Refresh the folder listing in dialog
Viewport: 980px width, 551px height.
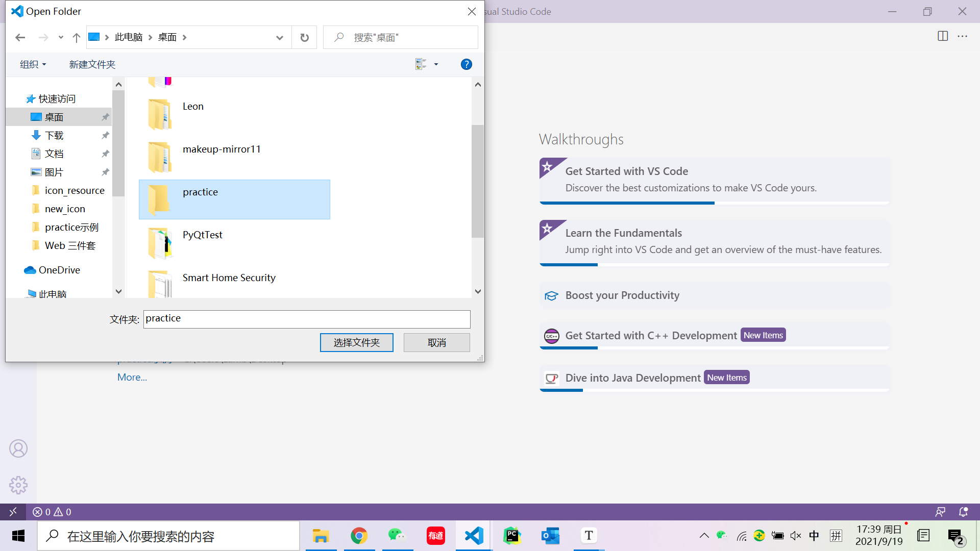304,37
